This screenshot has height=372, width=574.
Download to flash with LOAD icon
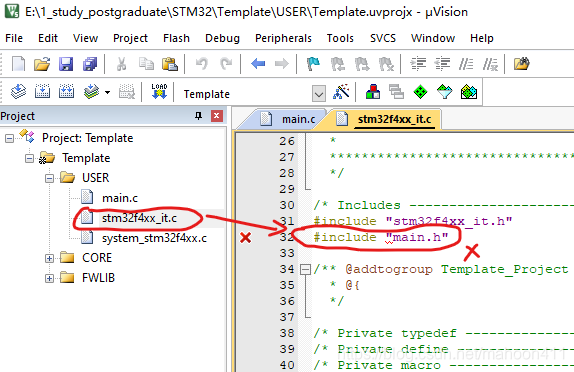pyautogui.click(x=159, y=92)
